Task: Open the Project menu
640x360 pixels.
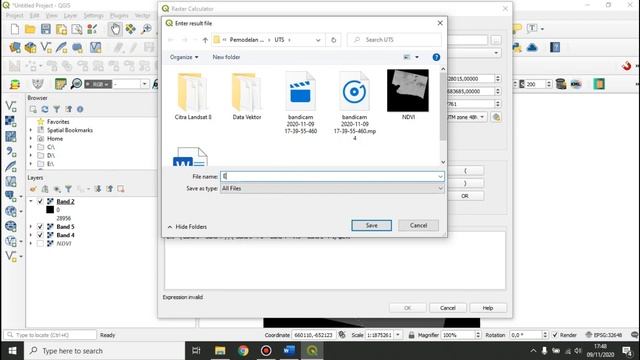Action: (x=15, y=16)
